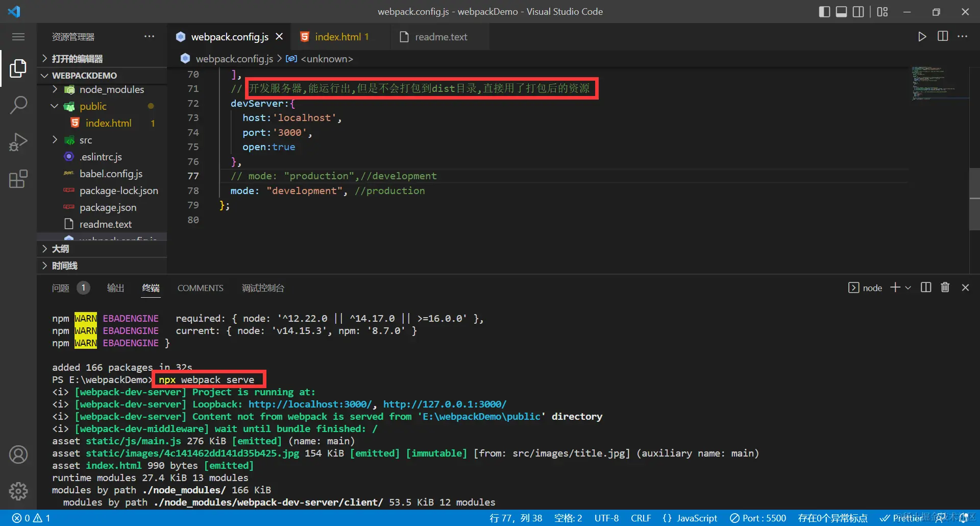Split the terminal panel
Viewport: 980px width, 526px height.
[x=926, y=288]
